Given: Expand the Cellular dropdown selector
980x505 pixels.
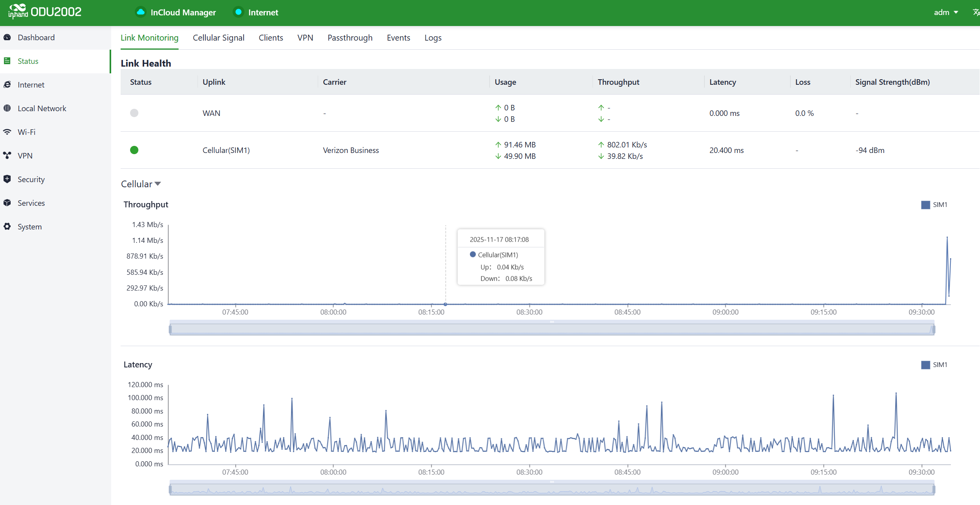Looking at the screenshot, I should (141, 184).
